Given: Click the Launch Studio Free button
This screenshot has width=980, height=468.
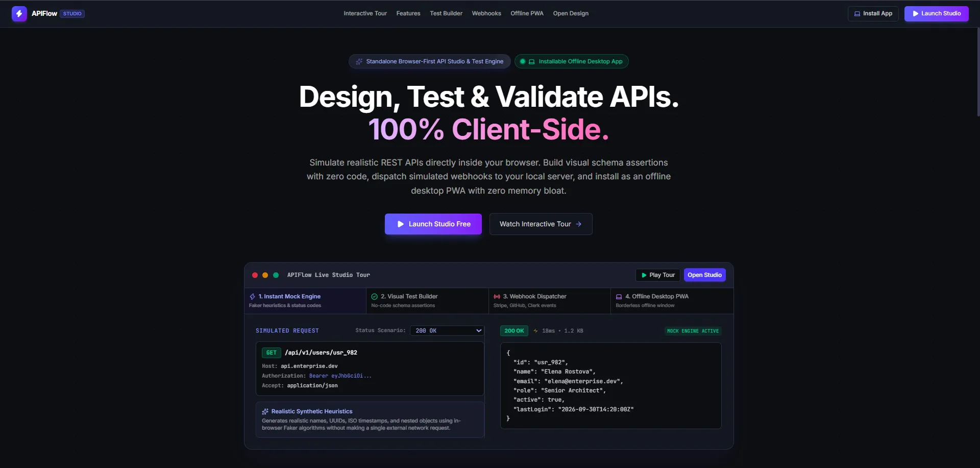Looking at the screenshot, I should pos(433,224).
